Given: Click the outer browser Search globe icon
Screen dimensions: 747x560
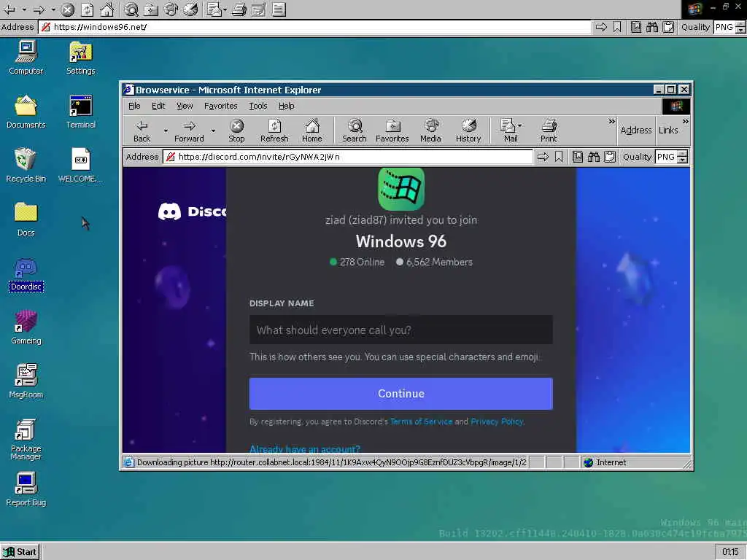Looking at the screenshot, I should [131, 9].
